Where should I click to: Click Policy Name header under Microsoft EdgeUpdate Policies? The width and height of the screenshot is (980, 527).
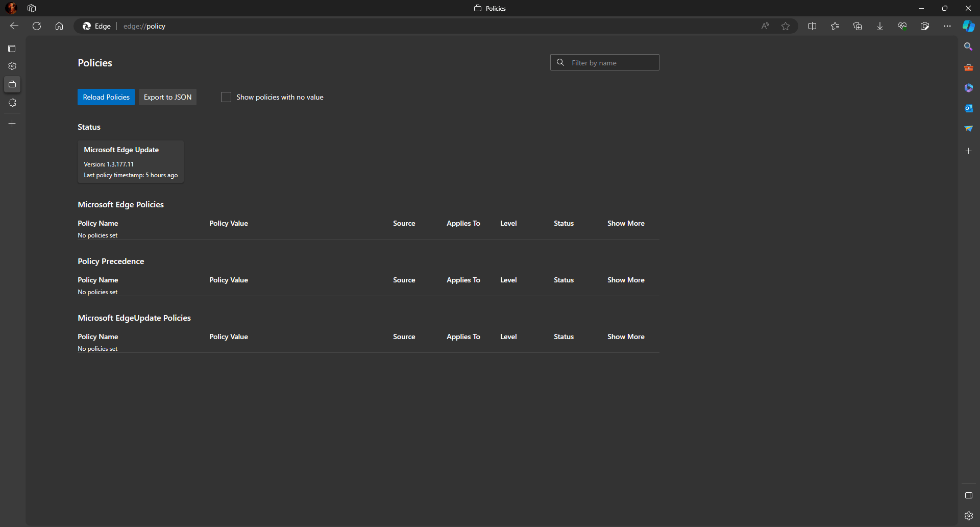[x=98, y=337]
